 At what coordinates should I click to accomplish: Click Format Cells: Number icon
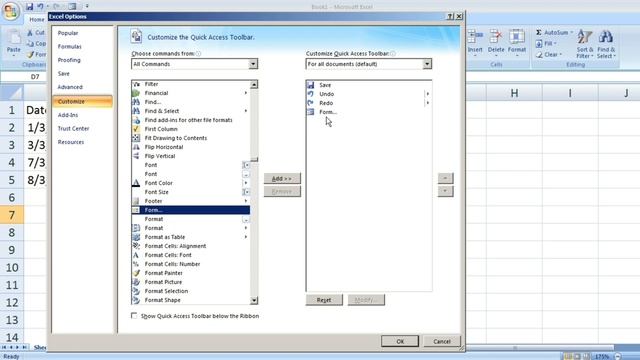click(136, 264)
